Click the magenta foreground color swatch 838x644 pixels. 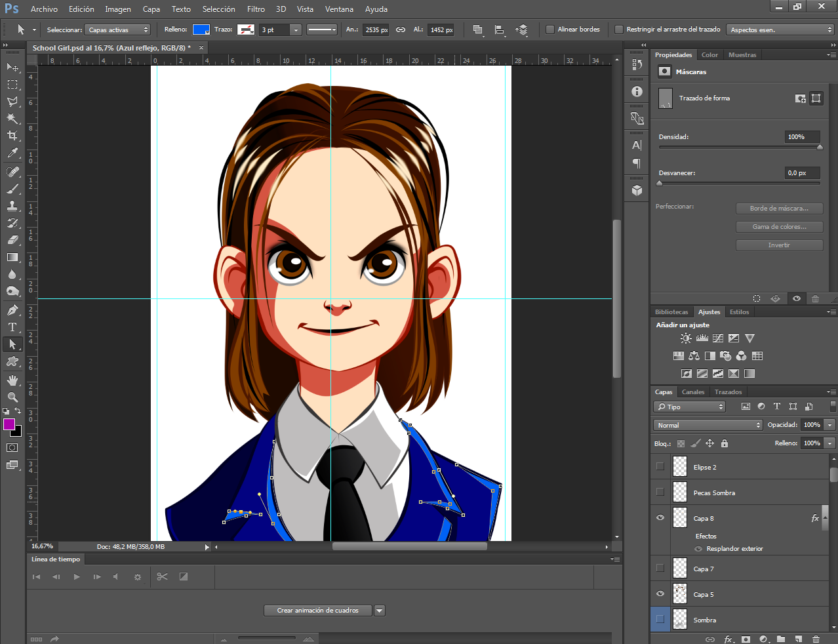[x=9, y=424]
